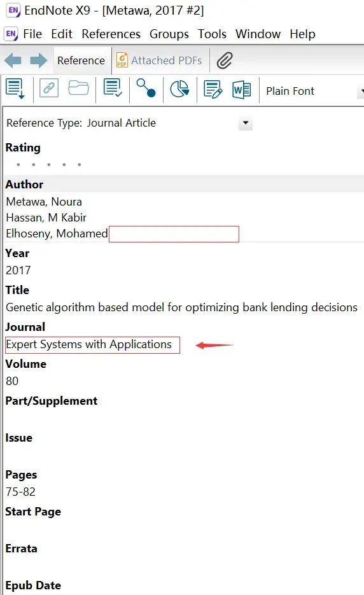The width and height of the screenshot is (364, 595).
Task: Open the Tools menu
Action: click(212, 34)
